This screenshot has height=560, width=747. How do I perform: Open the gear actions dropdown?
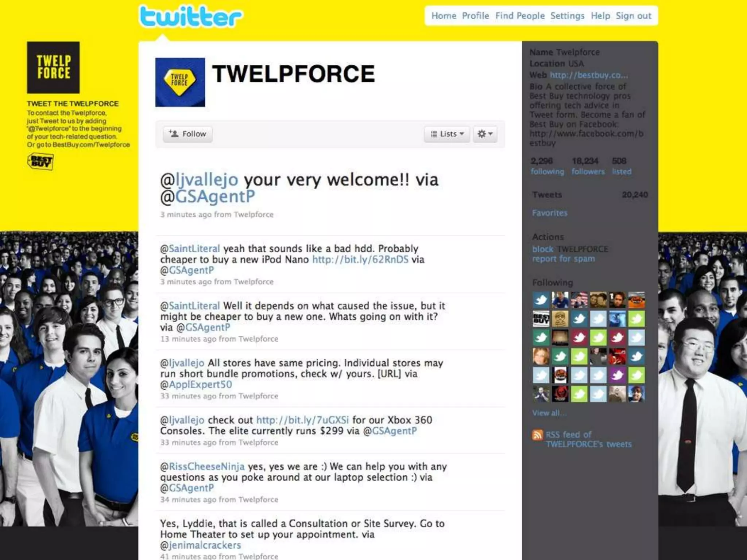click(x=485, y=134)
